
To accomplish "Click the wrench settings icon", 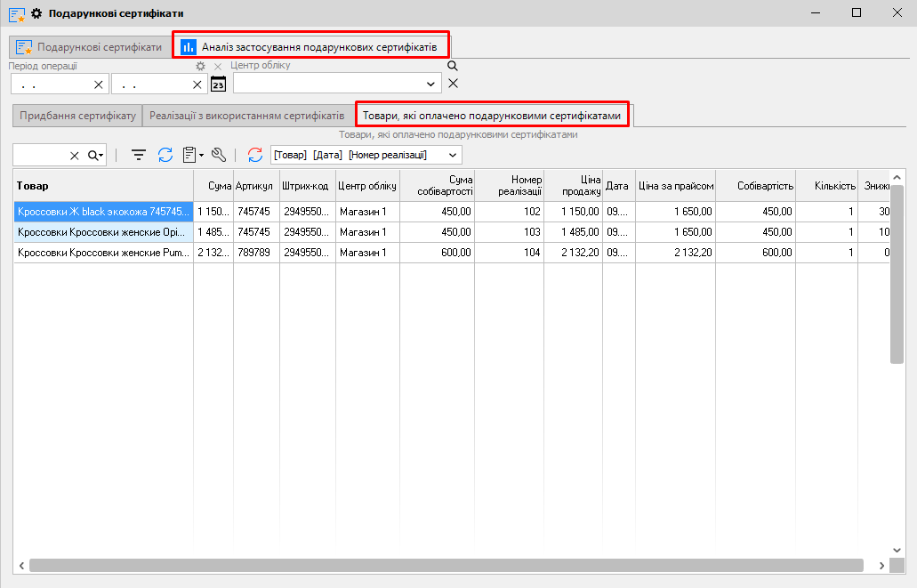I will pyautogui.click(x=219, y=155).
